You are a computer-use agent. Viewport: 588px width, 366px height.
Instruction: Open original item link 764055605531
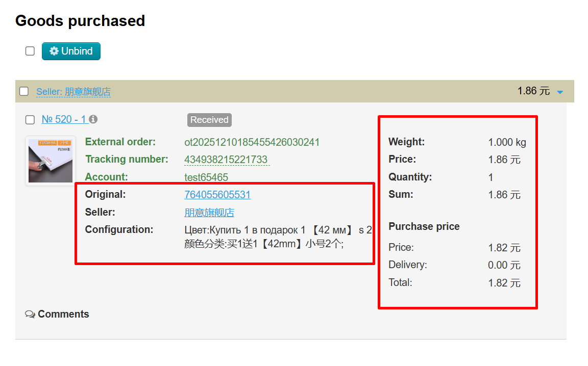[x=217, y=195]
